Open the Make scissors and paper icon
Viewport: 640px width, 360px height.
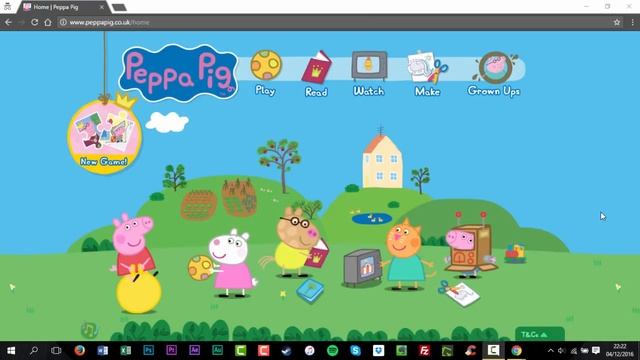tap(427, 67)
